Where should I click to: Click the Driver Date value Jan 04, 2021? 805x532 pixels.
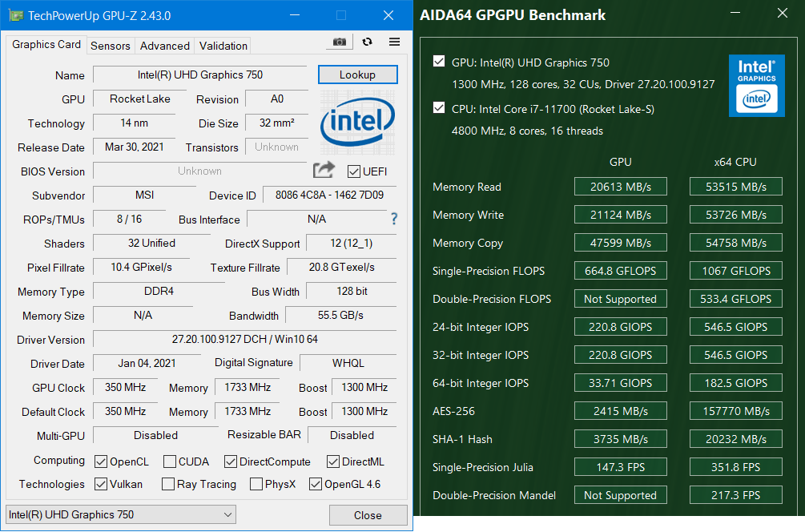pos(147,363)
